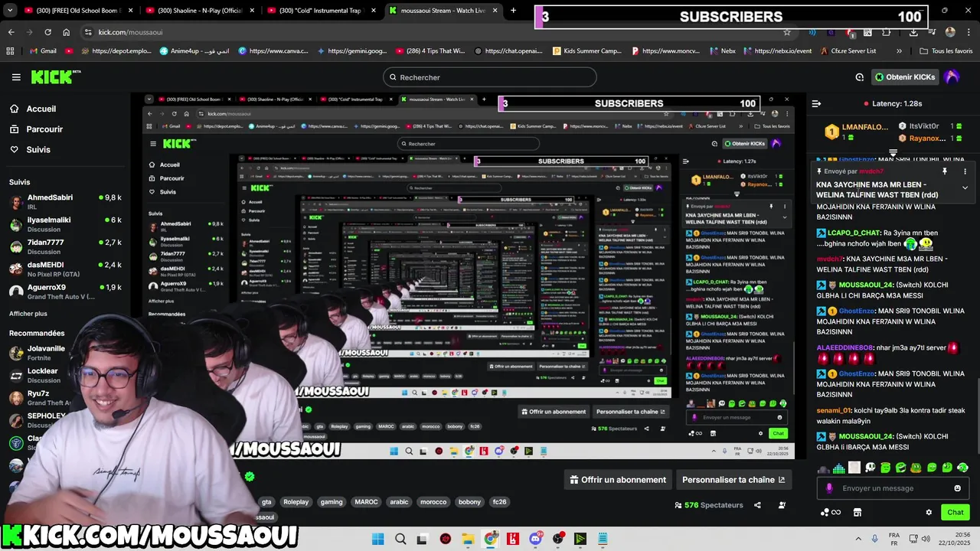The width and height of the screenshot is (980, 551).
Task: Open the Kick hamburger sidebar menu
Action: (16, 77)
